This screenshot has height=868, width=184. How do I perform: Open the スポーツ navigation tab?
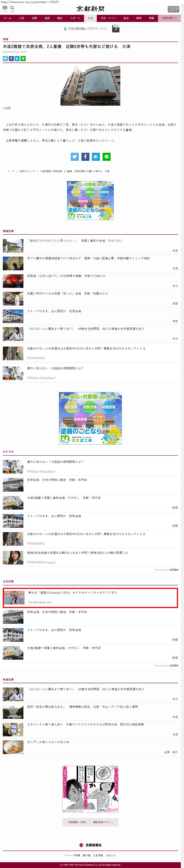click(x=75, y=18)
